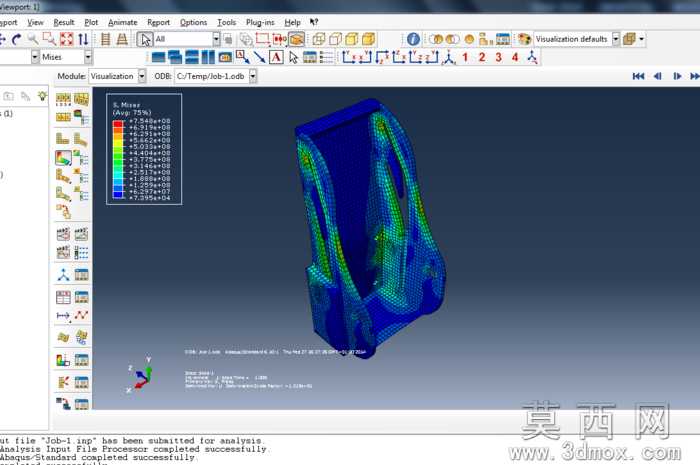Open the Options menu

(193, 22)
